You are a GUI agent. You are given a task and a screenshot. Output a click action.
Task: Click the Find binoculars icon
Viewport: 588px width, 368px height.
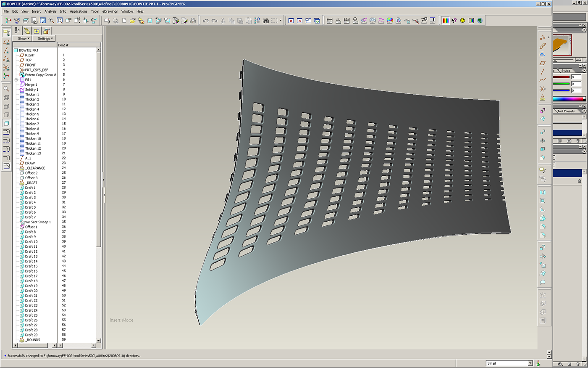(x=266, y=21)
